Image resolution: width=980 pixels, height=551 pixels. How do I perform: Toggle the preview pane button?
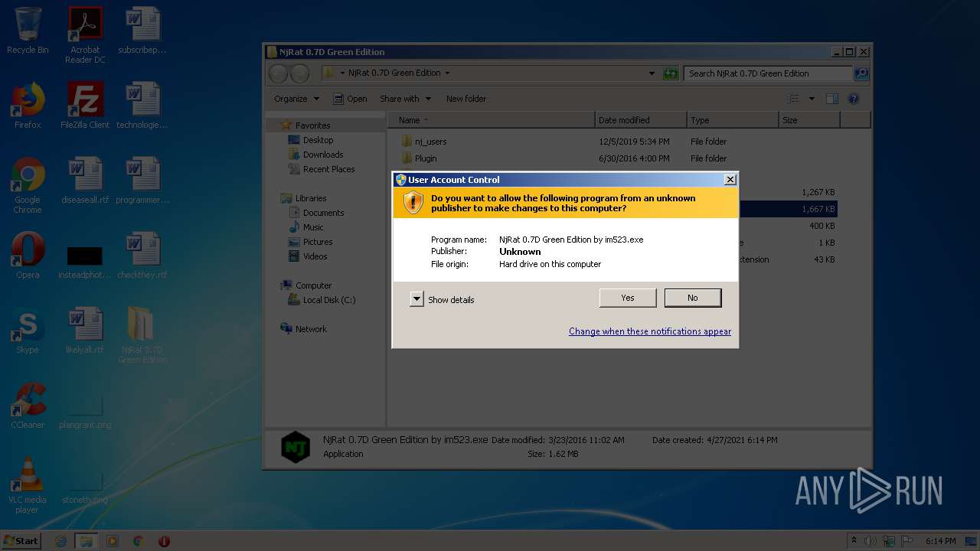pos(832,99)
